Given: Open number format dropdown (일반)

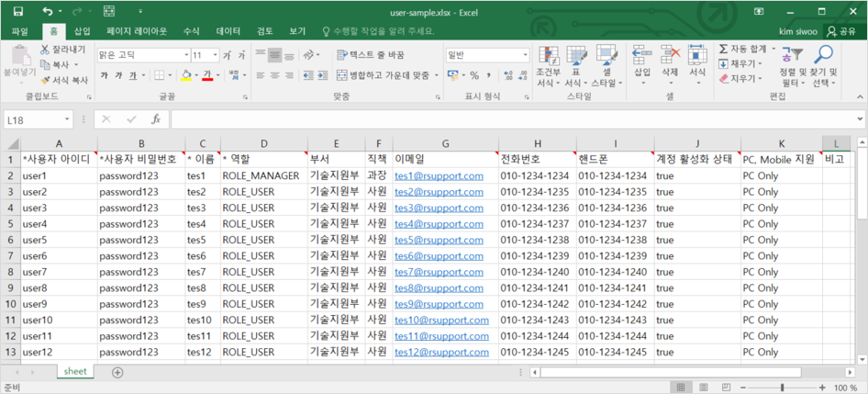Looking at the screenshot, I should tap(526, 55).
